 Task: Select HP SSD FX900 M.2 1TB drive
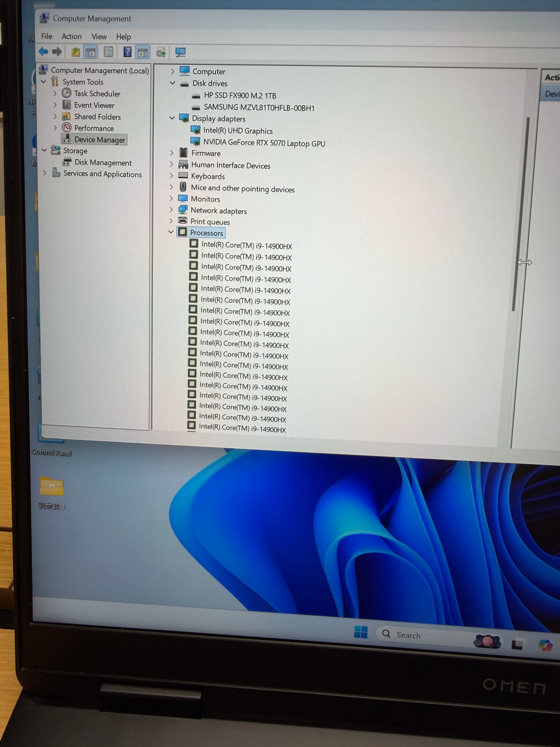click(240, 95)
